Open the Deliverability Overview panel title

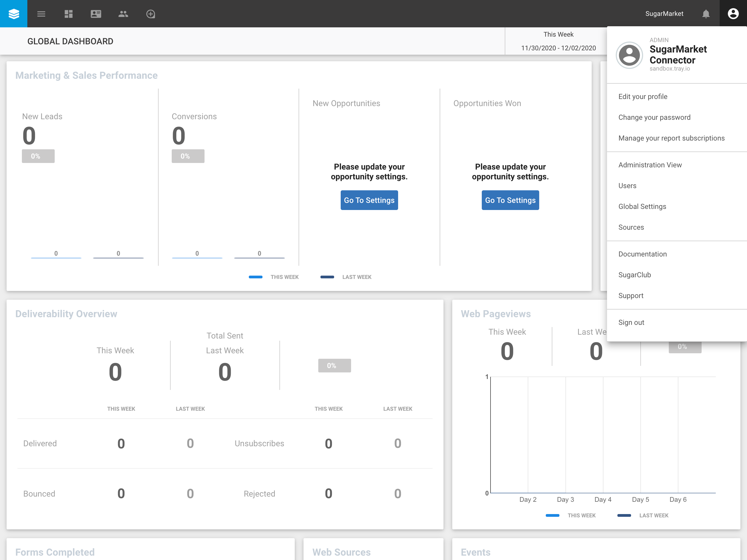pos(66,314)
